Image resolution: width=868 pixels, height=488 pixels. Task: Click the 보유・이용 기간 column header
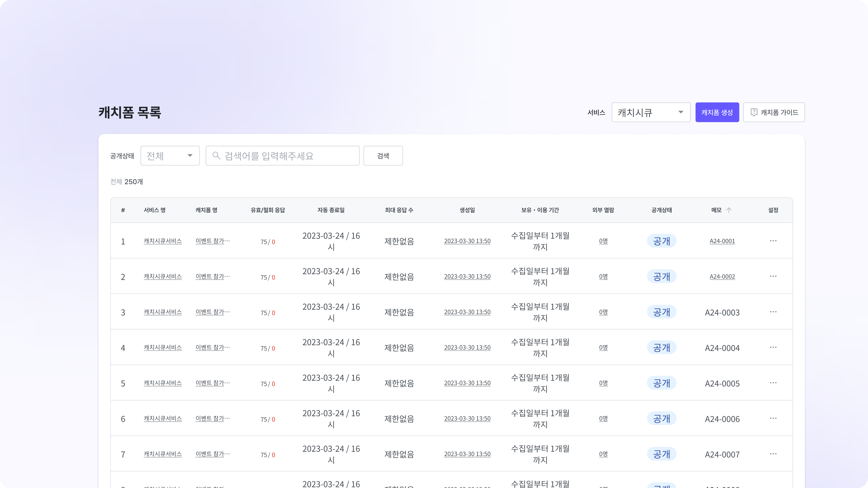coord(540,210)
